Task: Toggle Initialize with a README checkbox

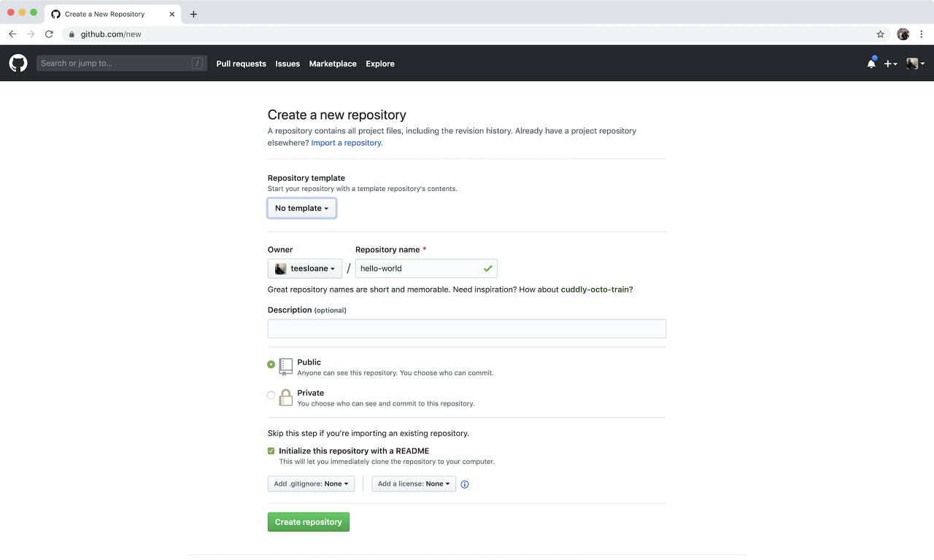Action: click(x=271, y=451)
